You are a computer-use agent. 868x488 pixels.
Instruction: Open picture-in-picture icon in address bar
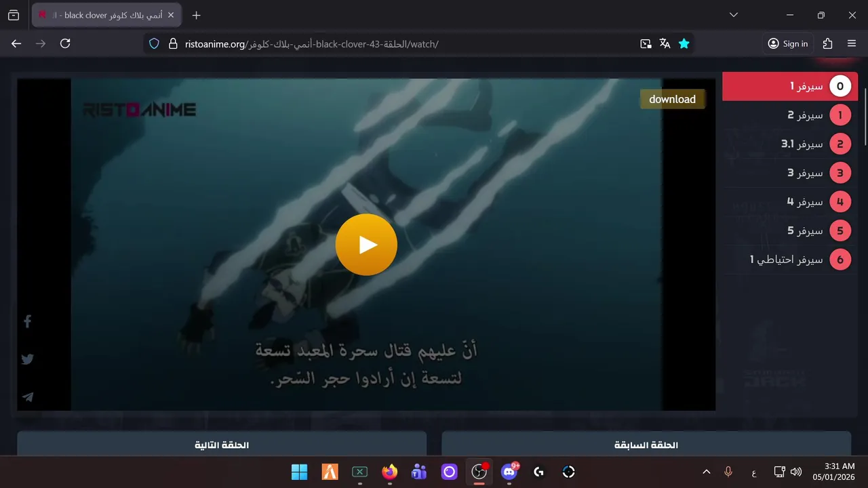pos(646,44)
